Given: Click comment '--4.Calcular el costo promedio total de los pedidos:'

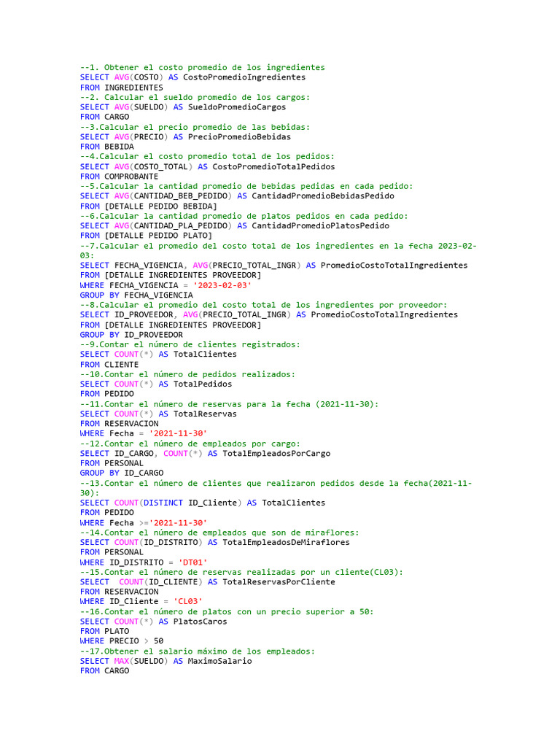Looking at the screenshot, I should click(207, 156).
